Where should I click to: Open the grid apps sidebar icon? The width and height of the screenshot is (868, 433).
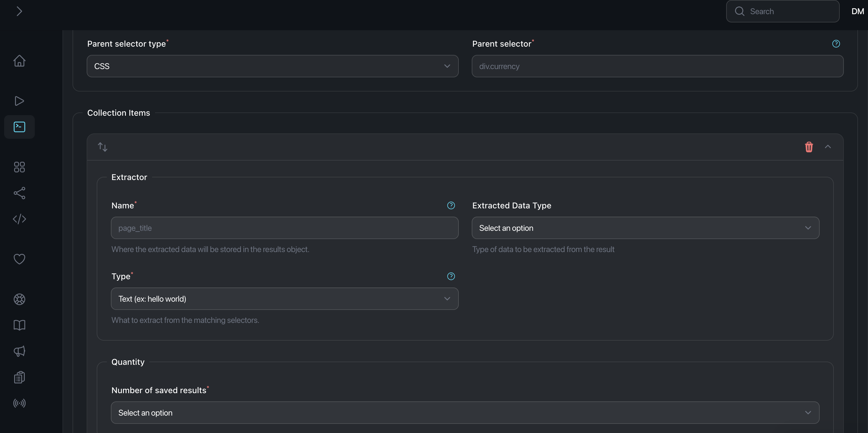(19, 167)
